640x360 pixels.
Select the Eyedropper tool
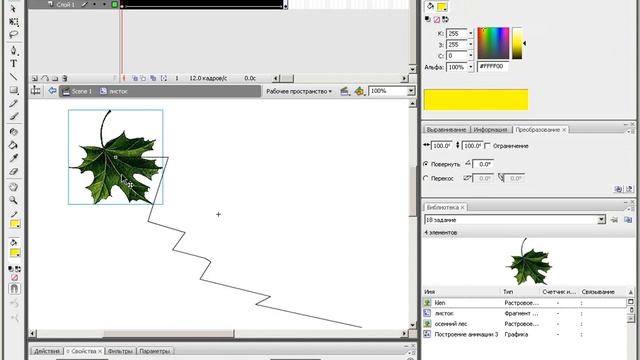click(x=13, y=158)
